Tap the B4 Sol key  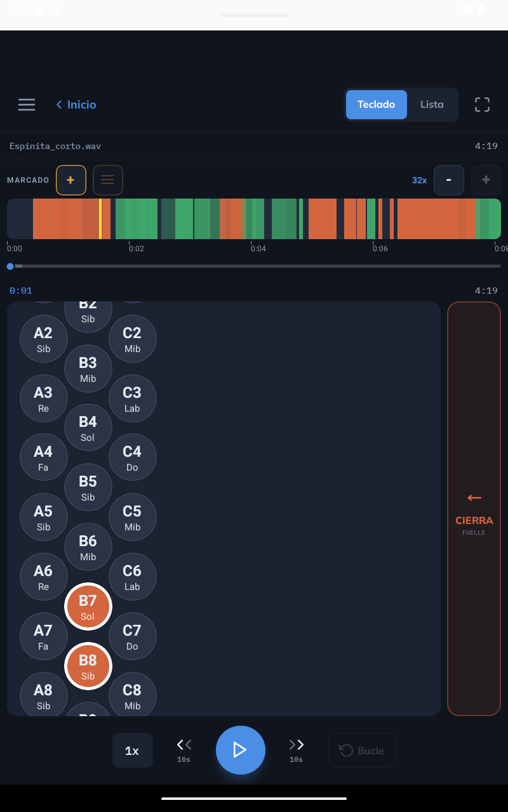click(88, 428)
